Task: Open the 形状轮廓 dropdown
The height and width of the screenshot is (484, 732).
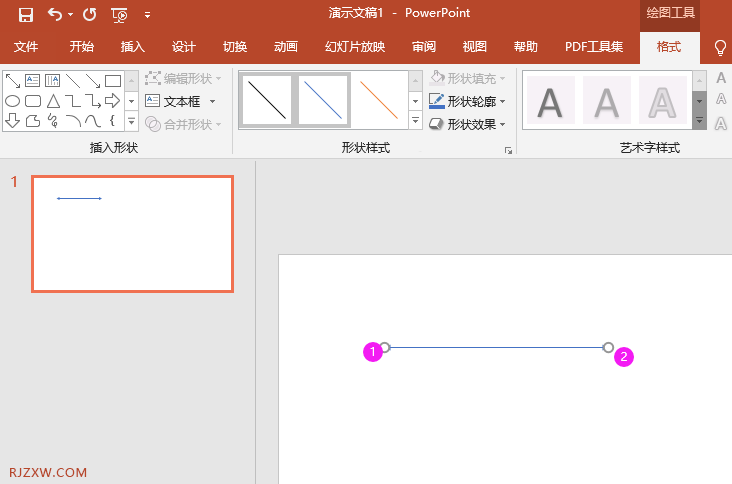Action: coord(467,101)
